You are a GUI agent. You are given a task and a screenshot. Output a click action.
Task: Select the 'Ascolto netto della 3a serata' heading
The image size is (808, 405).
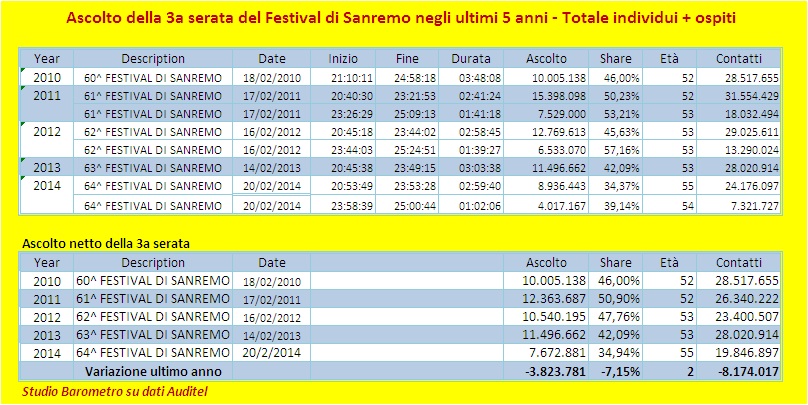[106, 244]
